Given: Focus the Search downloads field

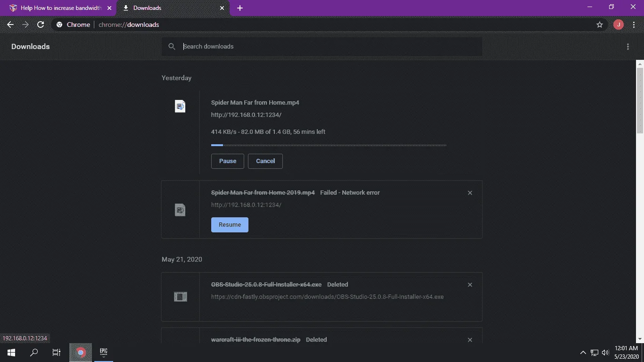Looking at the screenshot, I should click(x=322, y=47).
